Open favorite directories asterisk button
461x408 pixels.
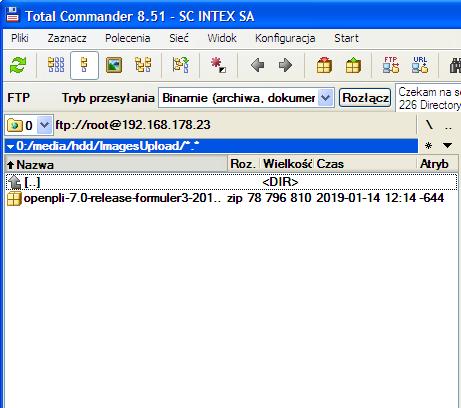[429, 145]
